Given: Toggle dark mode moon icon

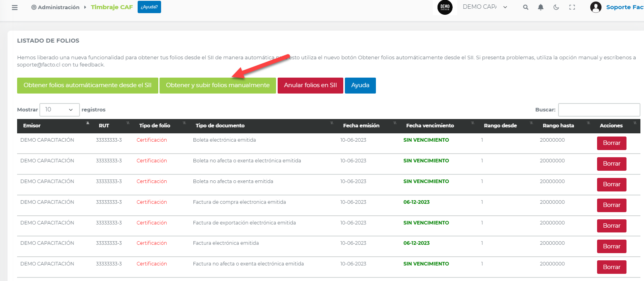Looking at the screenshot, I should (x=556, y=7).
